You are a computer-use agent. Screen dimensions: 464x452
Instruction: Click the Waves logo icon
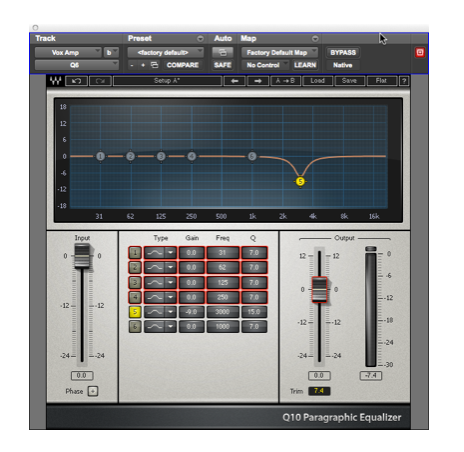click(x=56, y=81)
